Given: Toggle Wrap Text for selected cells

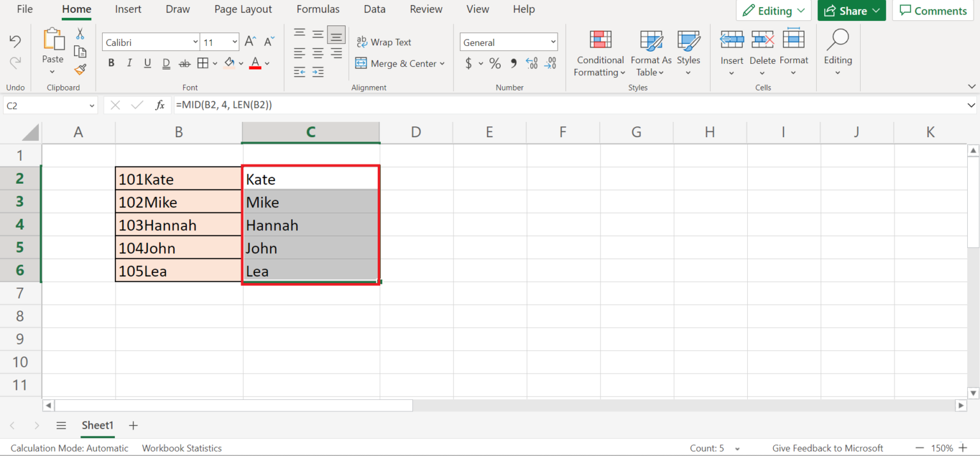Looking at the screenshot, I should (x=384, y=41).
